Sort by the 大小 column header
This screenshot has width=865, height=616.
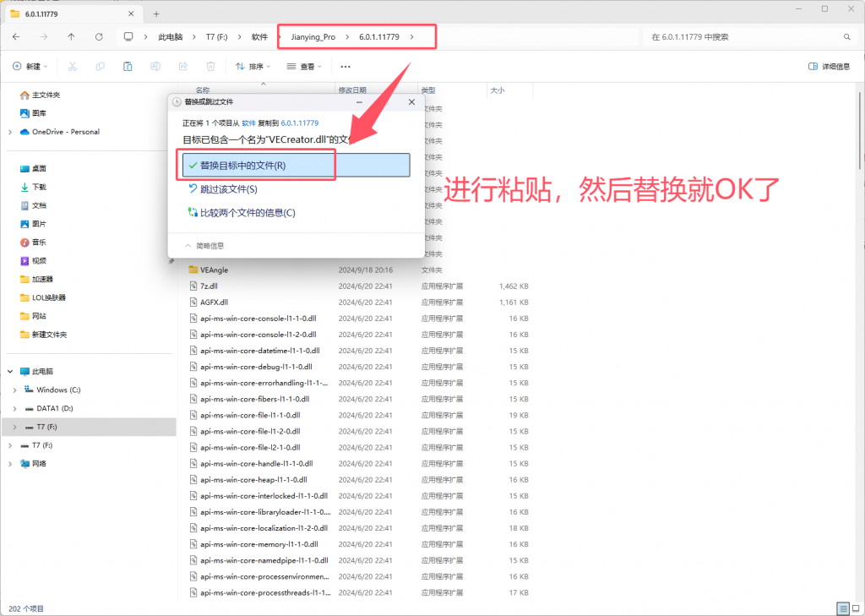[x=497, y=90]
